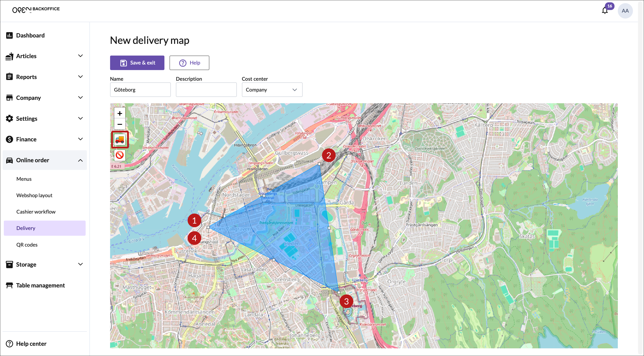Go to Dashboard from sidebar

pyautogui.click(x=30, y=35)
